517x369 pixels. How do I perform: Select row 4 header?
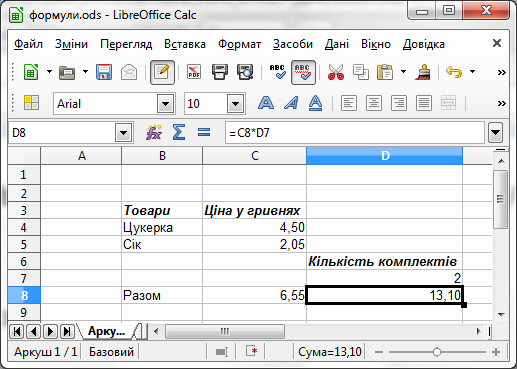24,227
